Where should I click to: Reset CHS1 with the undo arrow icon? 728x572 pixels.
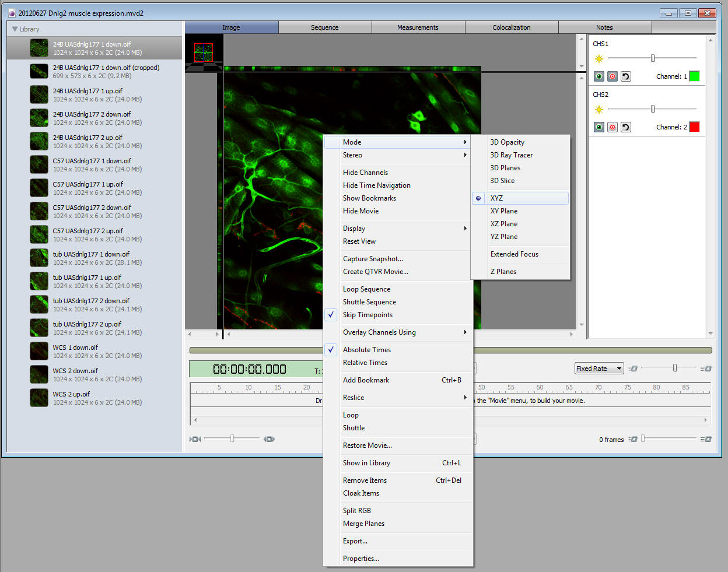click(625, 76)
